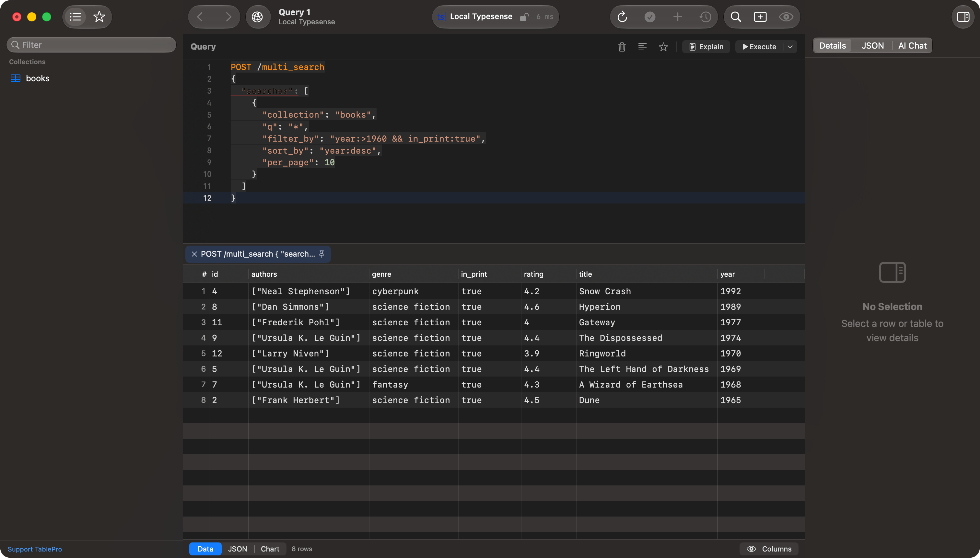Switch to the JSON tab in inspector

(873, 46)
